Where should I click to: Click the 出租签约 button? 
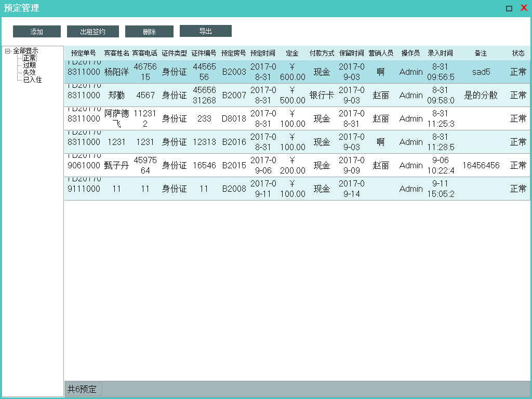click(x=92, y=32)
